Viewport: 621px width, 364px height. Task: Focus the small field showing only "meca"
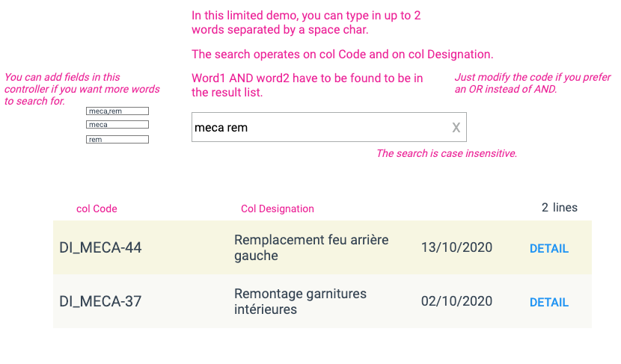117,125
